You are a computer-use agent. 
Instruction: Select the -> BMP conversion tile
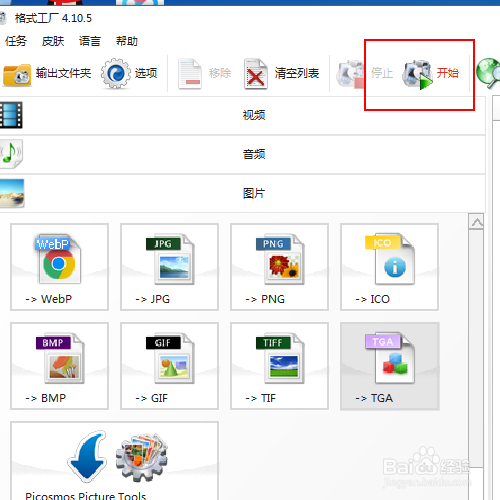tap(59, 366)
